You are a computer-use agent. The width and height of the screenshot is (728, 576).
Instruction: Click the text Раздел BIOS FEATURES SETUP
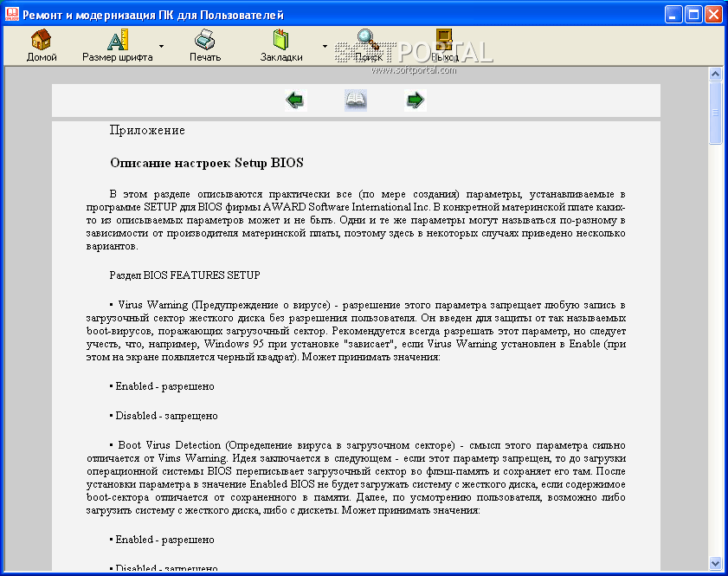[x=184, y=275]
